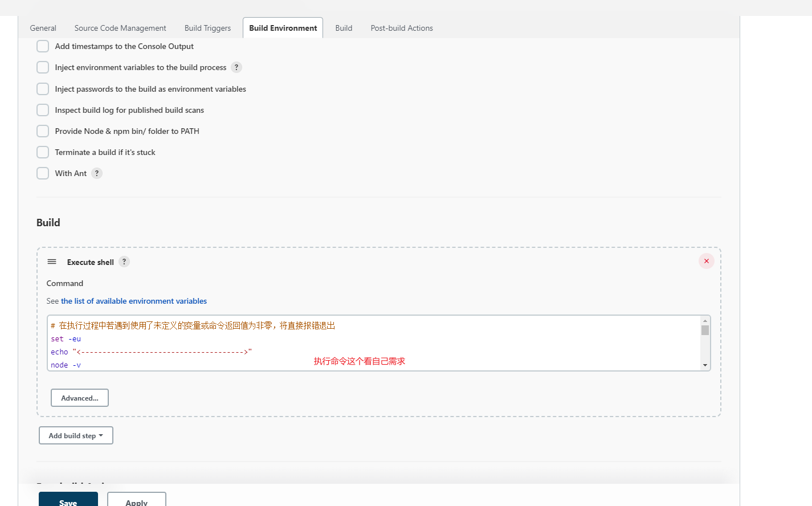Viewport: 812px width, 506px height.
Task: Click scroll up arrow in command box
Action: pos(705,321)
